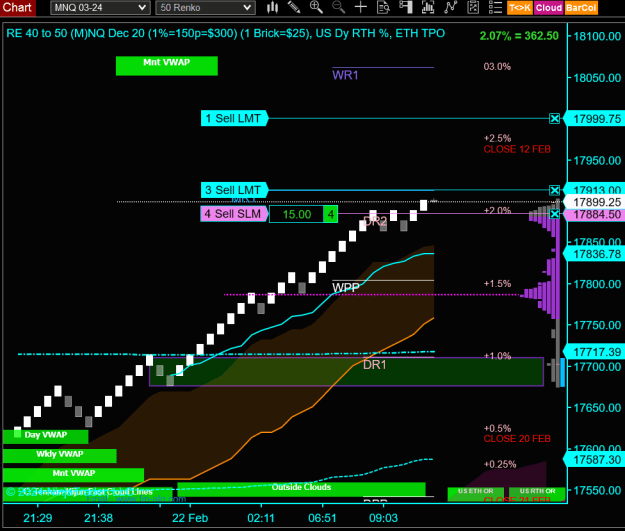Click the 17587.30 price marker
Screen dimensions: 625x531
point(595,460)
